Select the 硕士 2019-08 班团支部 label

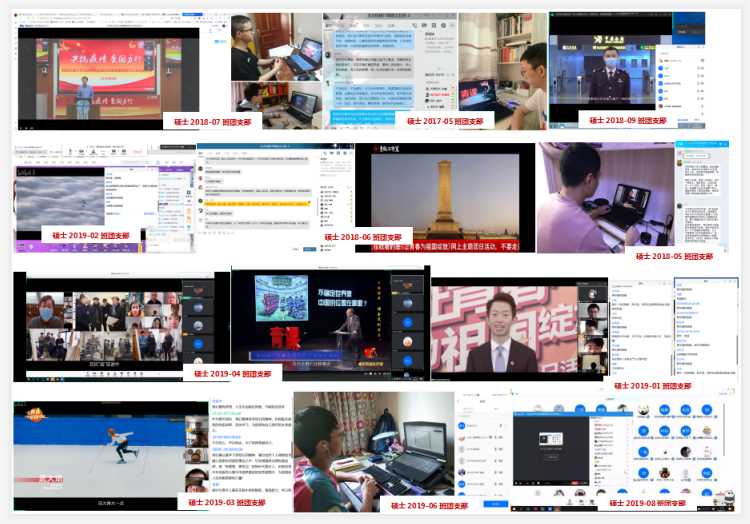click(x=647, y=502)
